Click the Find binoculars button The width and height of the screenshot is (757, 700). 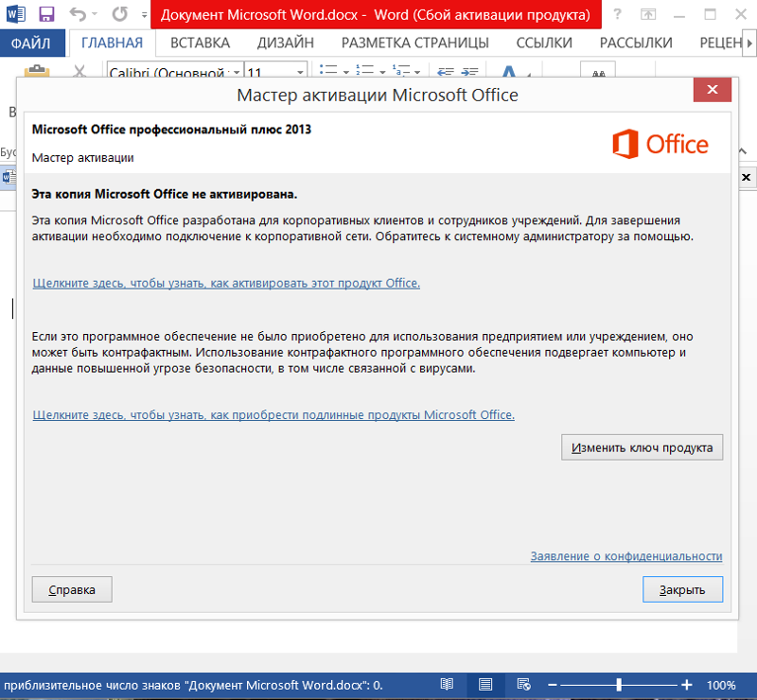click(598, 70)
